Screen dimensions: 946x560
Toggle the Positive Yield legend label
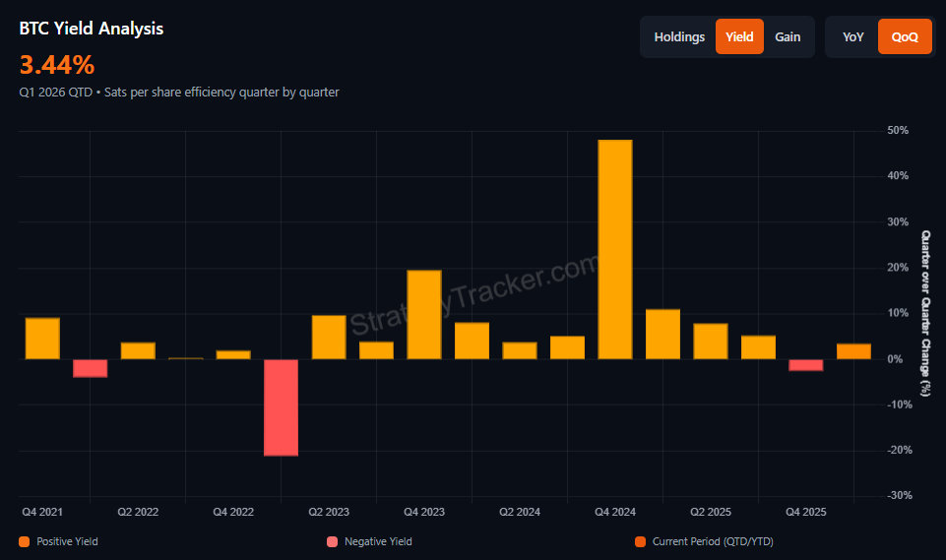pos(67,541)
